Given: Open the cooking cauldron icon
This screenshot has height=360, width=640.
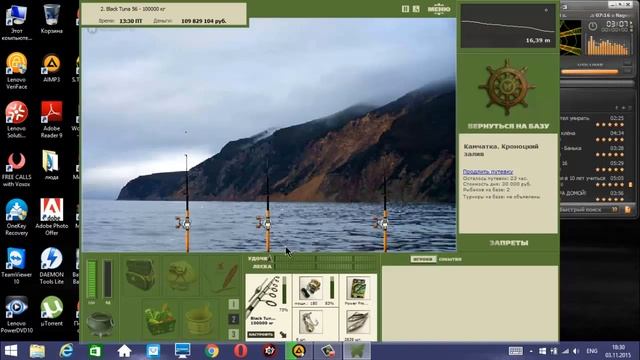Looking at the screenshot, I should coord(99,324).
